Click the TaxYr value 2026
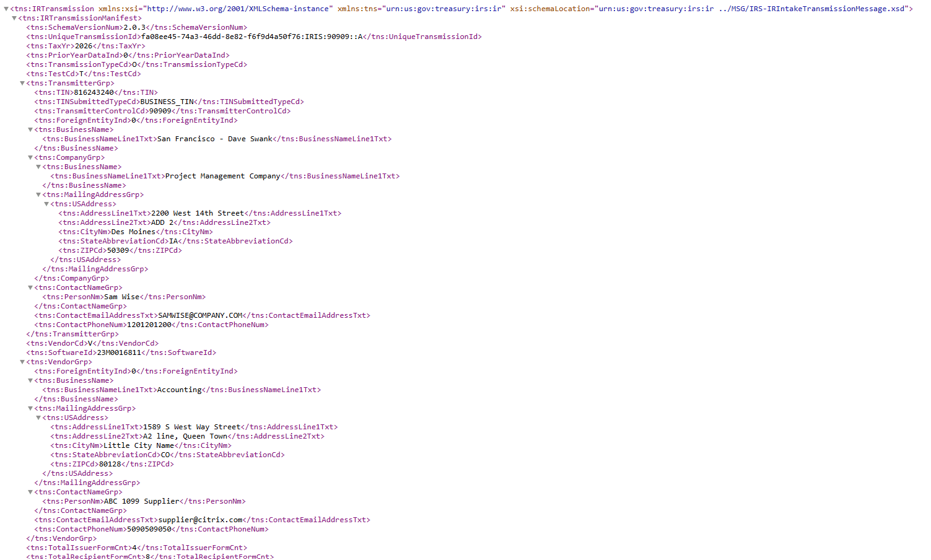The width and height of the screenshot is (931, 560). tap(84, 46)
